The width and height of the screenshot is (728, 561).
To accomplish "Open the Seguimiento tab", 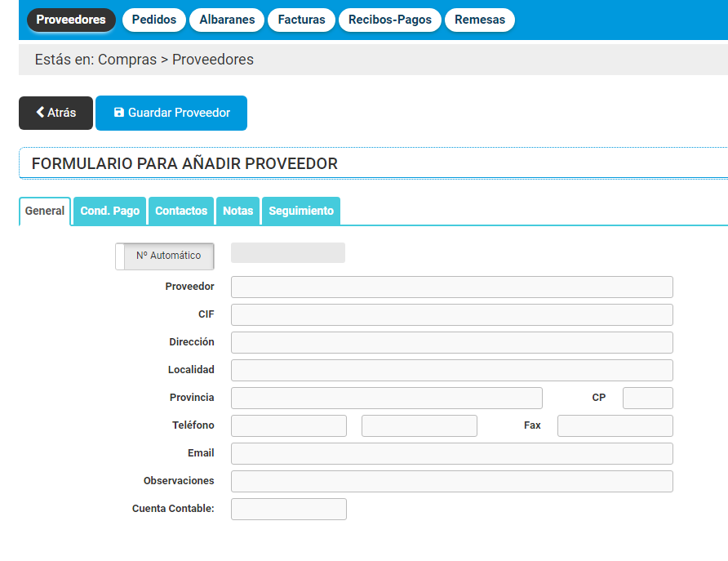I will pyautogui.click(x=300, y=211).
